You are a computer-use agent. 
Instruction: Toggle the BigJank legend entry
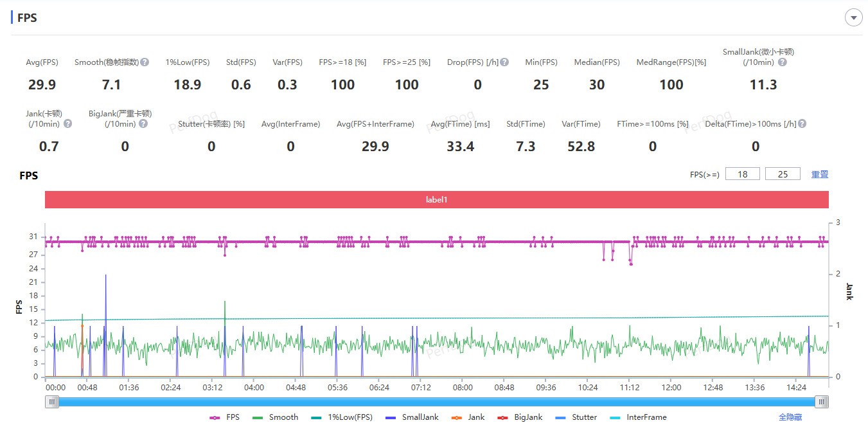[520, 417]
